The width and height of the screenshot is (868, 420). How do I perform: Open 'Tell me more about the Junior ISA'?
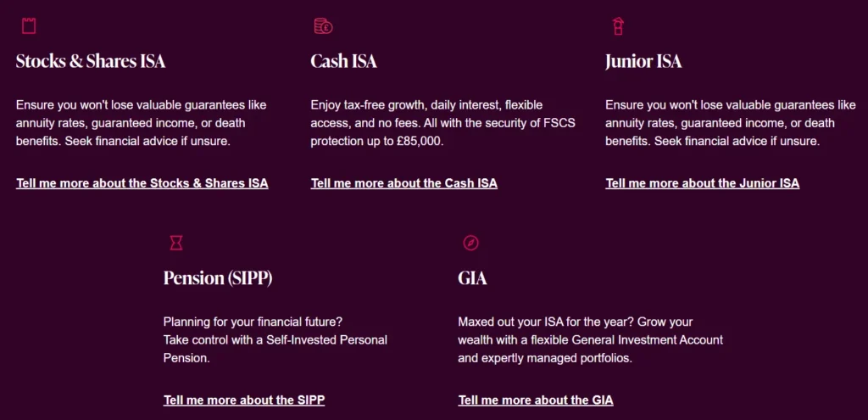click(702, 183)
